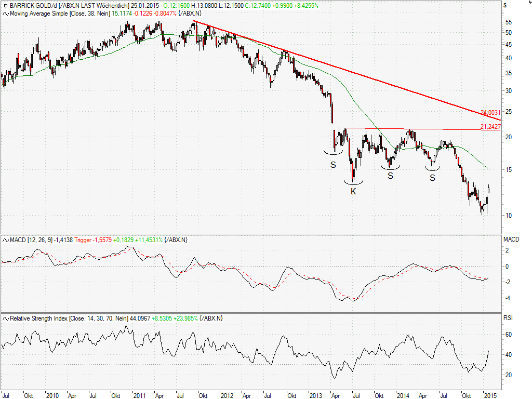Click the Relative Strength Index [Close, 14, 30, 70, Nein] label

click(x=69, y=318)
